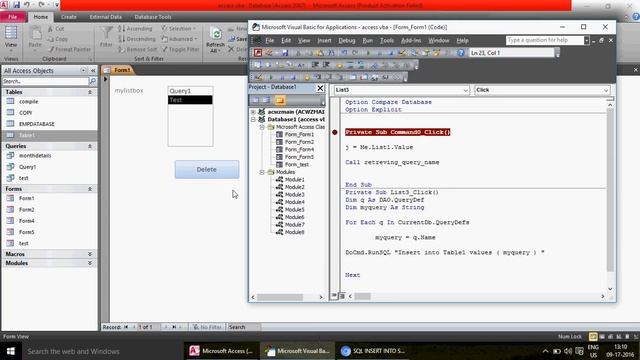
Task: Click Ascending sort button in ribbon
Action: [x=135, y=29]
